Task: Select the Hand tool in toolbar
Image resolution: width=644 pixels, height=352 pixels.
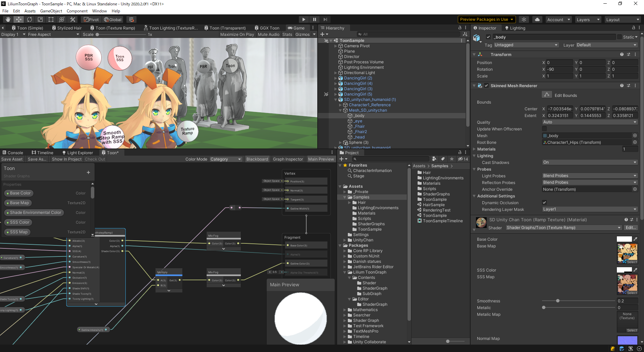Action: point(8,19)
